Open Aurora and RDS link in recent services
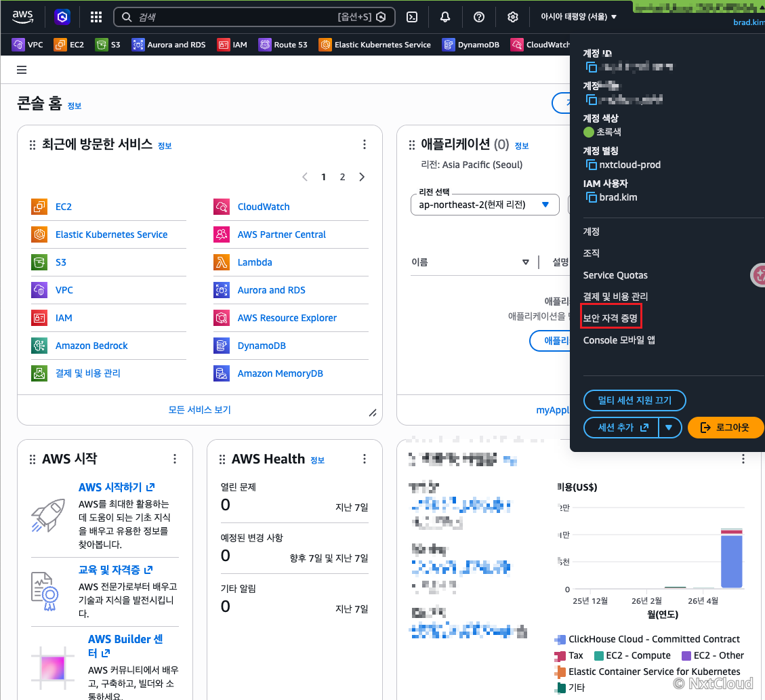Screen dimensions: 765x700 click(x=271, y=290)
